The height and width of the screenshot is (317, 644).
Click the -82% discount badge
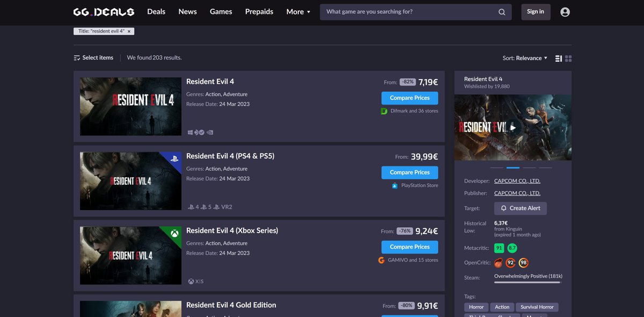408,82
